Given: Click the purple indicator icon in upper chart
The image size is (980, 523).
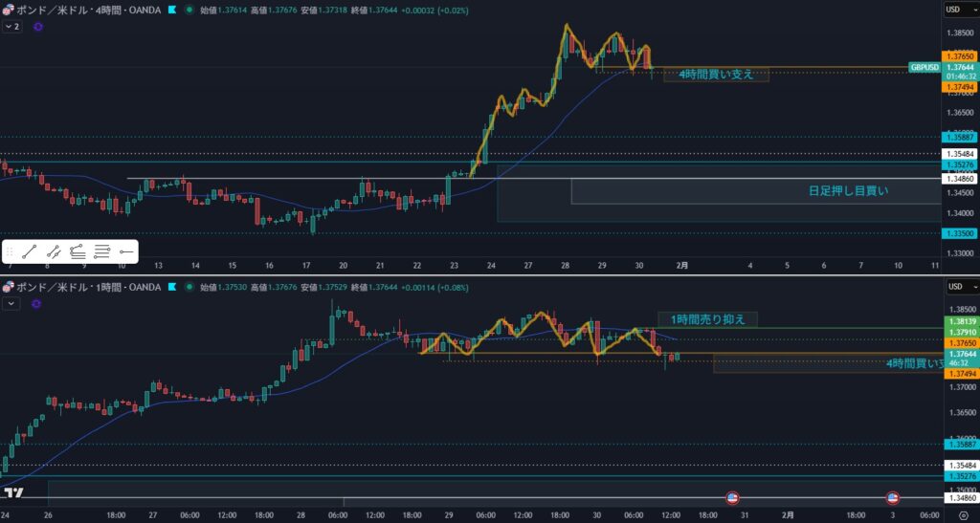Looking at the screenshot, I should 38,27.
